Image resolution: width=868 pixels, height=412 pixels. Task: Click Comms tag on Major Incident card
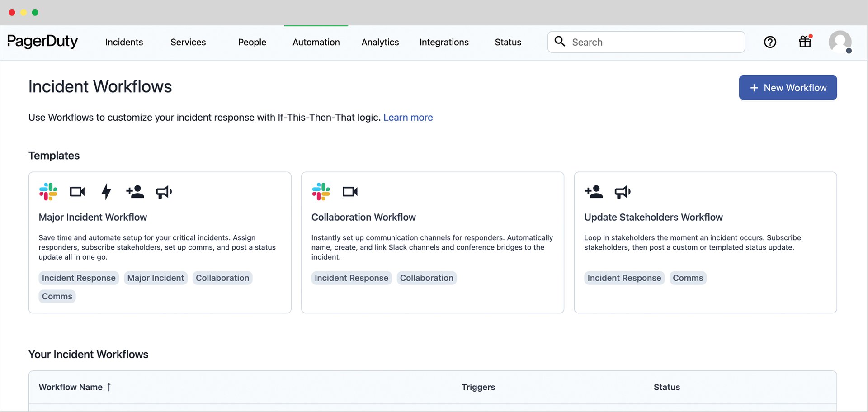click(x=57, y=297)
